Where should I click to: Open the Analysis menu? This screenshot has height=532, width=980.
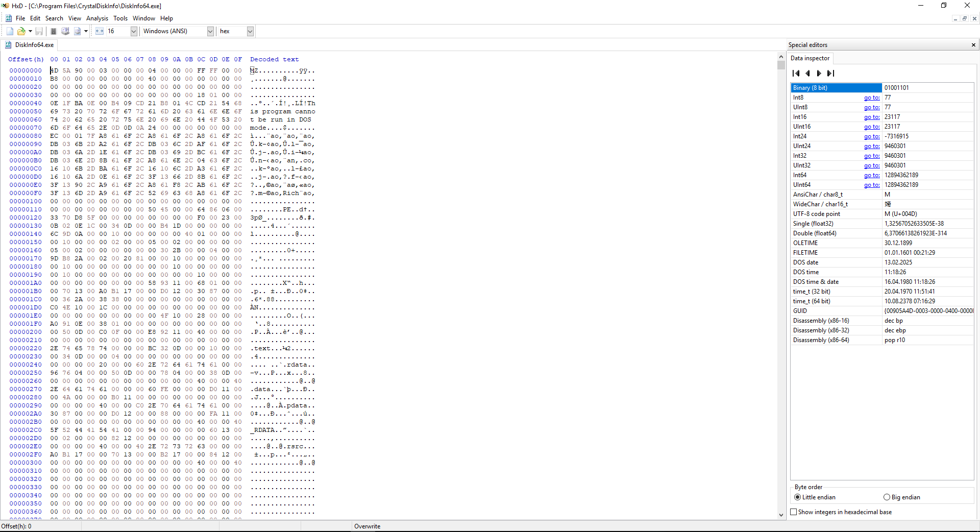[97, 18]
